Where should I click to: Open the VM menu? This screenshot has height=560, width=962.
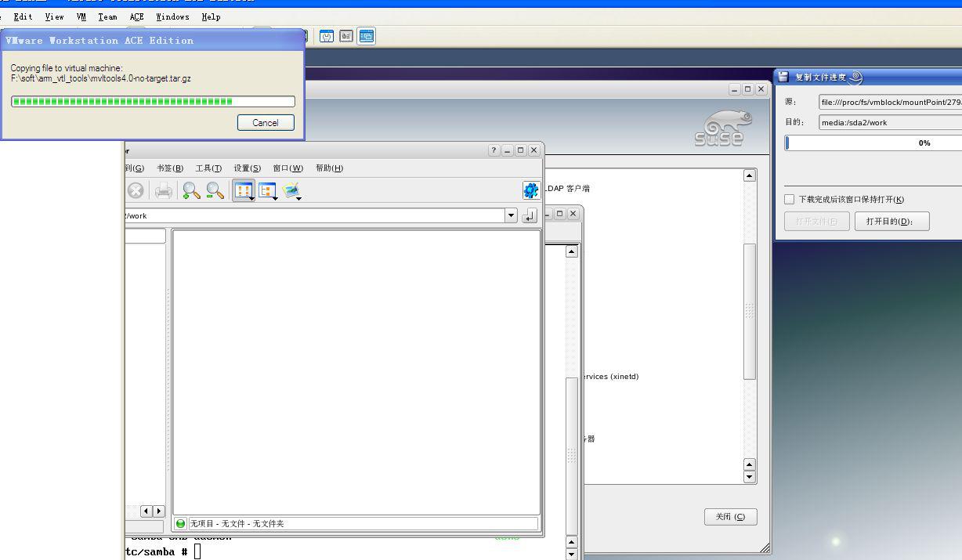(81, 16)
